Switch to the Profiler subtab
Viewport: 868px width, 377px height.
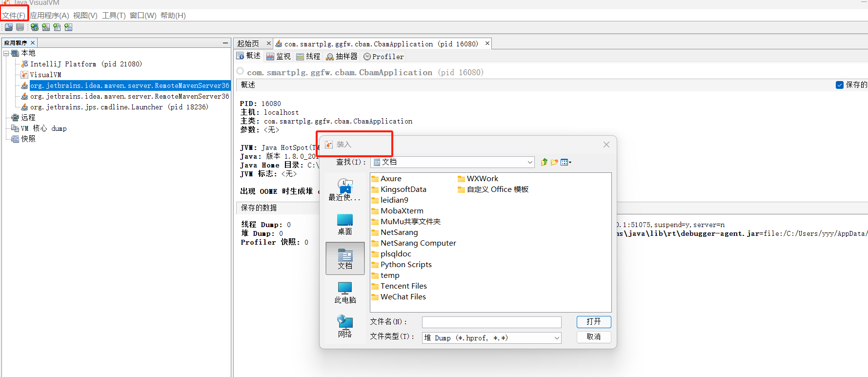(384, 57)
